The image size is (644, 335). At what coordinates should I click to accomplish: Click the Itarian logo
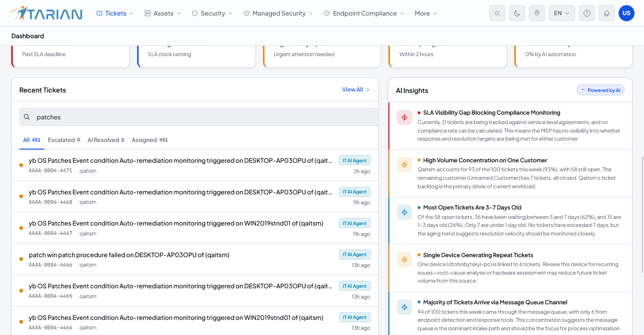pyautogui.click(x=46, y=13)
